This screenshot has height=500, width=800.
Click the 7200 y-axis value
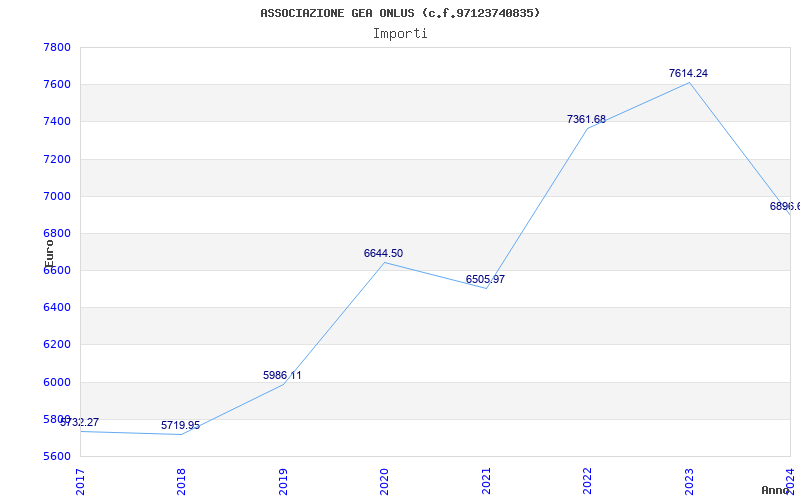click(x=58, y=159)
